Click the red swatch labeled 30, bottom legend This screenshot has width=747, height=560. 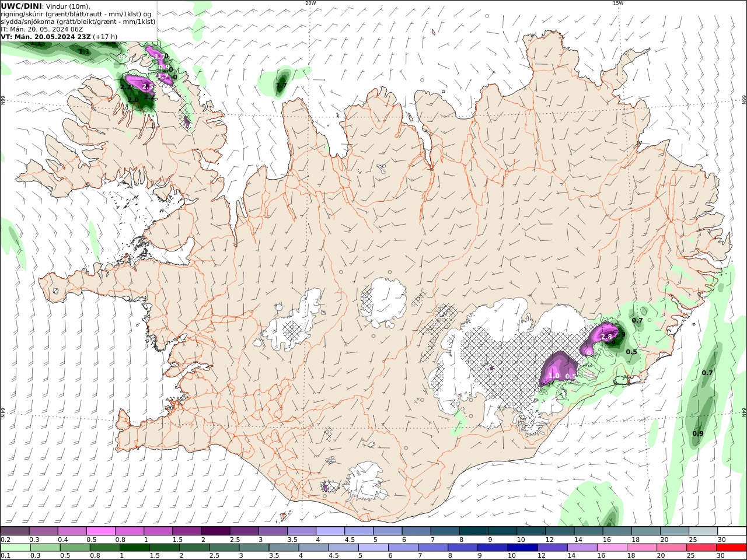coord(732,547)
